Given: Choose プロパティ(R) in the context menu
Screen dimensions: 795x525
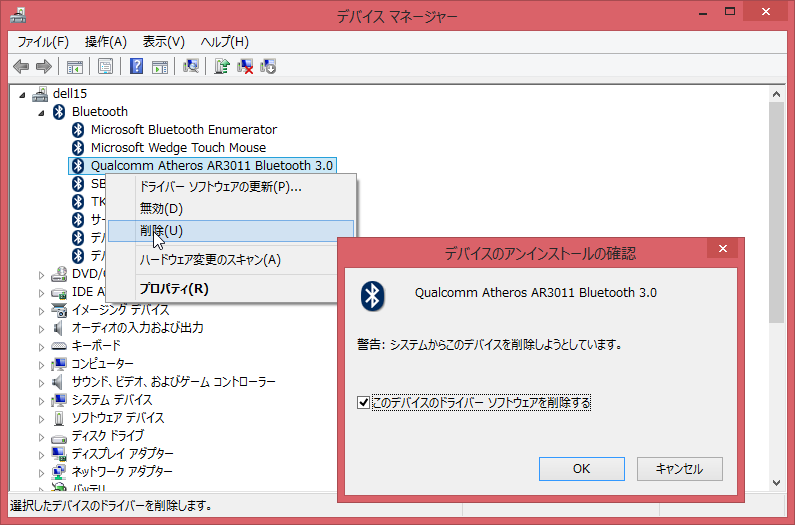Looking at the screenshot, I should pos(223,289).
